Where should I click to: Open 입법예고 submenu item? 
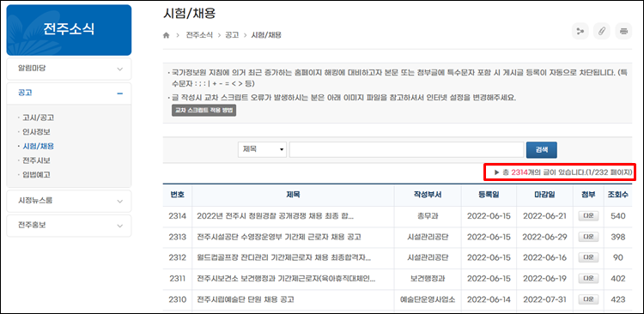coord(37,174)
